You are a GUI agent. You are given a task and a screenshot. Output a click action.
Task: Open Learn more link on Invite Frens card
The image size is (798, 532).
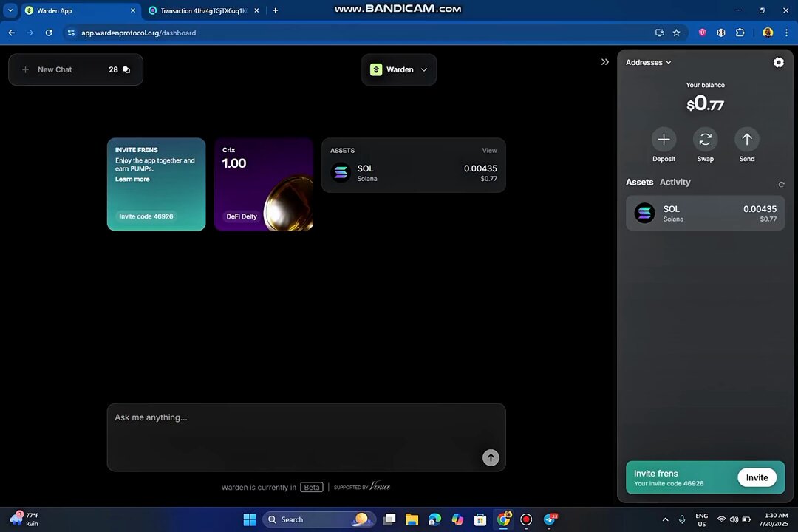tap(132, 179)
